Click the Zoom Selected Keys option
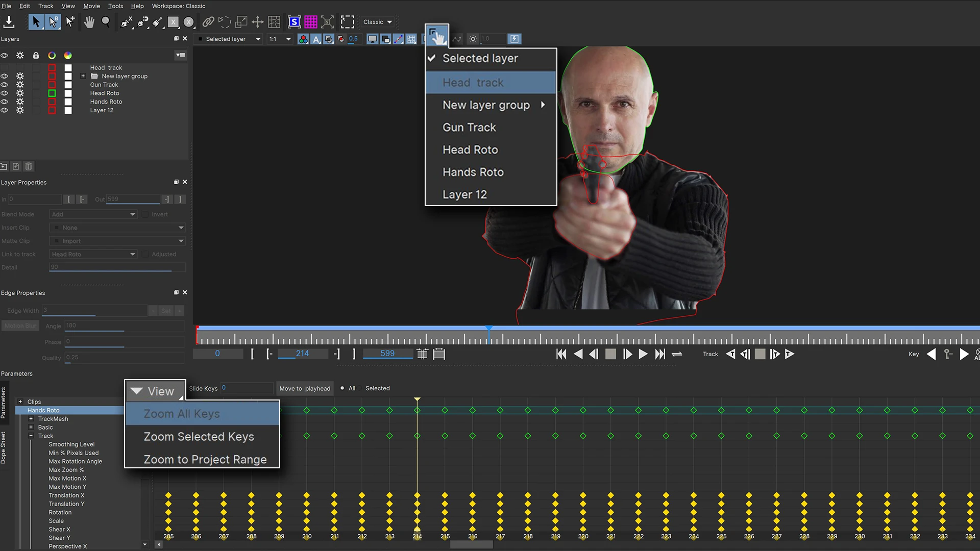Viewport: 980px width, 551px height. [199, 436]
